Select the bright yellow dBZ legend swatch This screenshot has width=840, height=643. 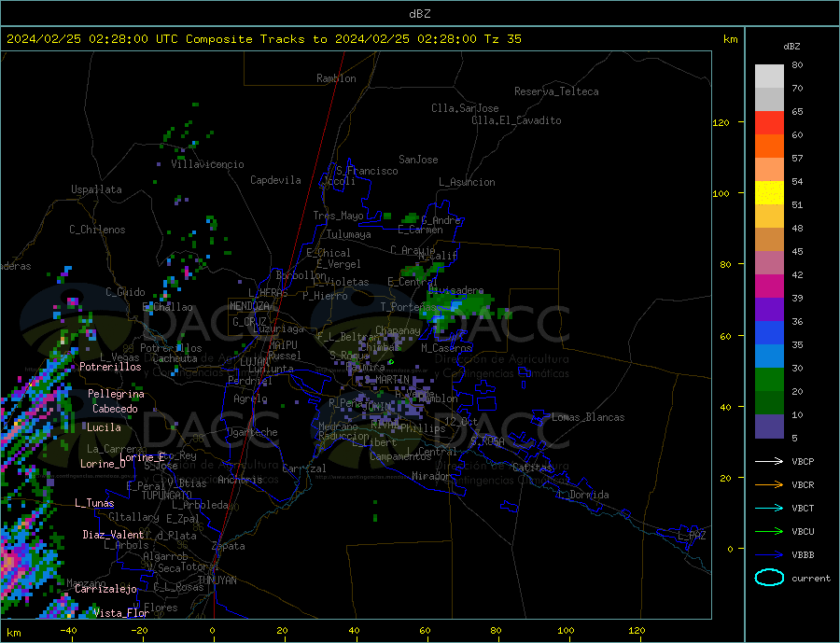tap(769, 193)
